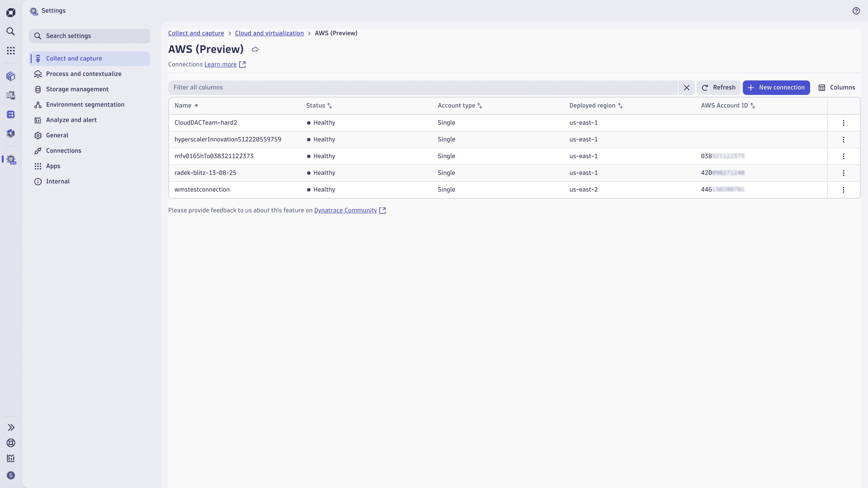This screenshot has width=868, height=488.
Task: Click the help question mark icon
Action: 856,11
